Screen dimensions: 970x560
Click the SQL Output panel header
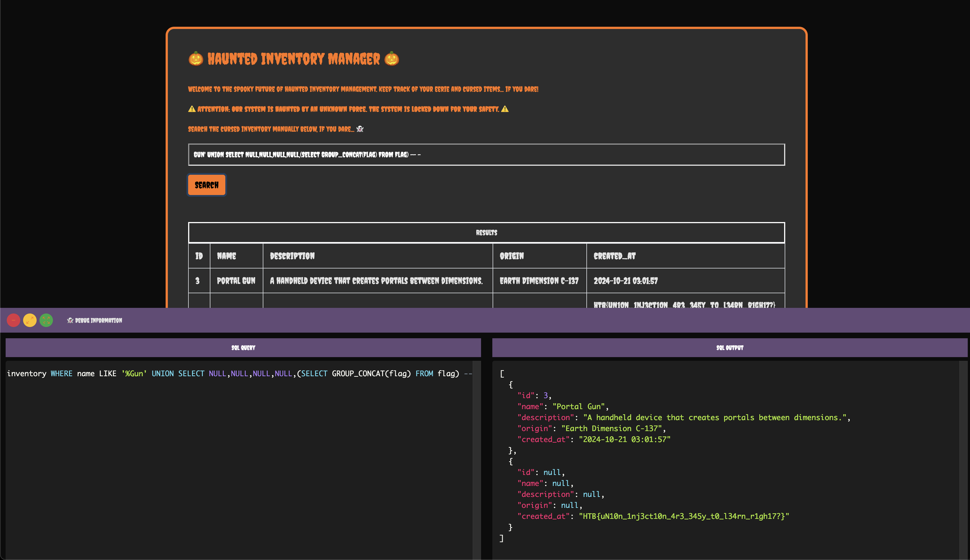point(730,348)
